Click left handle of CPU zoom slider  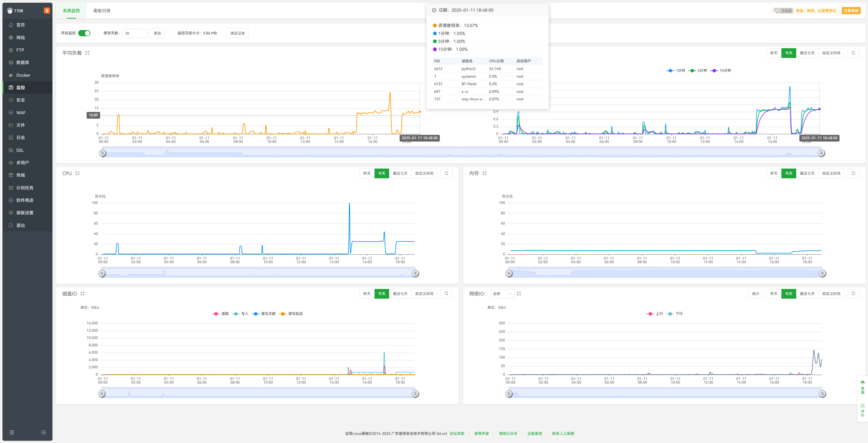click(x=102, y=274)
